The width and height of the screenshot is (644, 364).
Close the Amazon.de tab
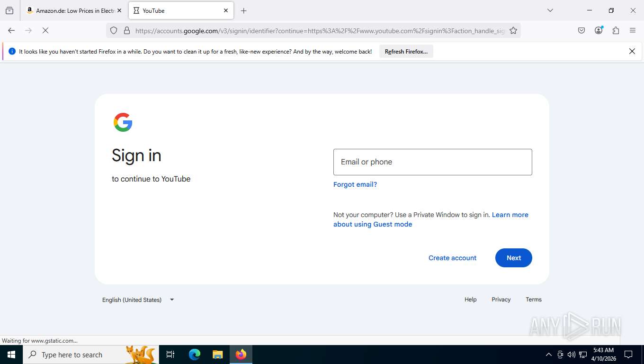click(x=119, y=10)
